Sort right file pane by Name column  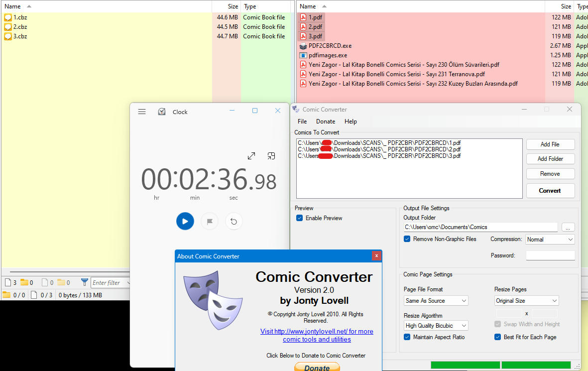(421, 6)
